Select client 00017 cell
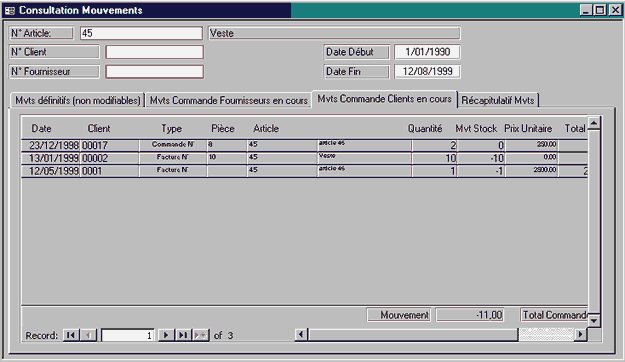The height and width of the screenshot is (362, 625). tap(110, 145)
